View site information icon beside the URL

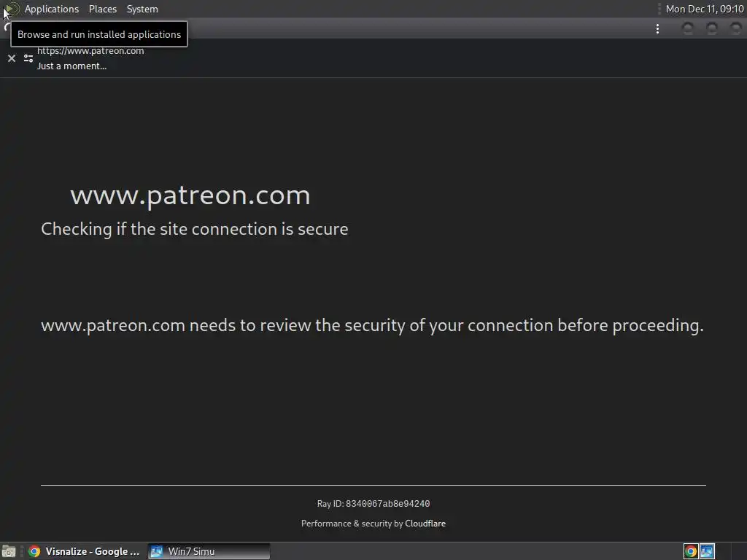pos(28,58)
